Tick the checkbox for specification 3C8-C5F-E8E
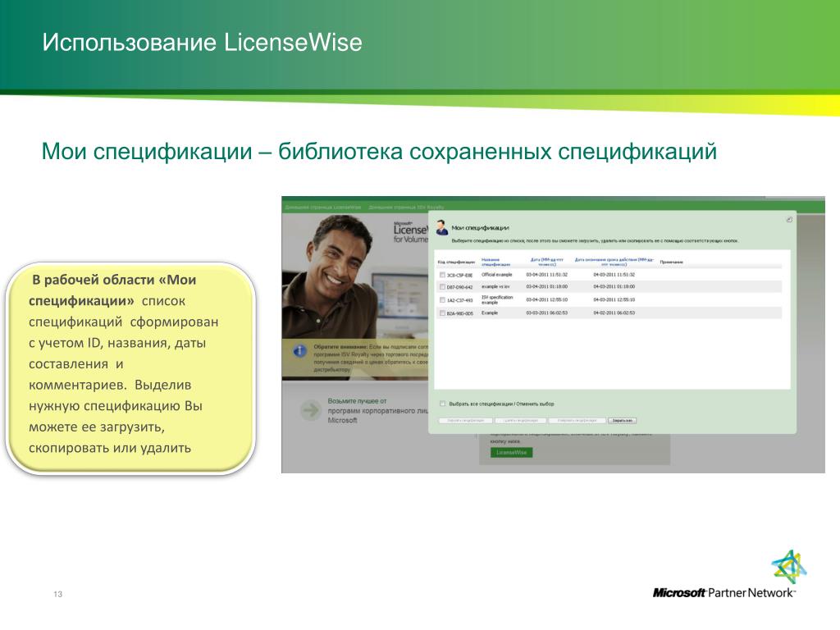Image resolution: width=840 pixels, height=630 pixels. click(442, 275)
